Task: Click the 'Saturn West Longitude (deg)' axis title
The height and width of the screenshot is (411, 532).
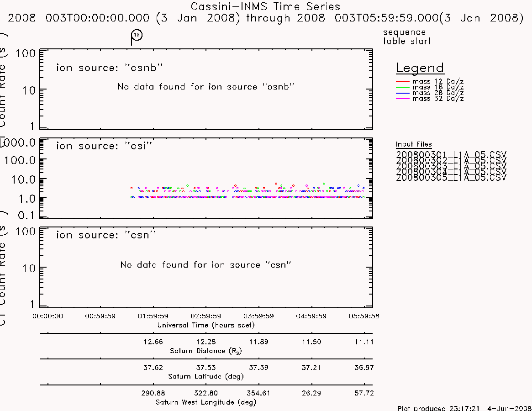Action: point(206,402)
